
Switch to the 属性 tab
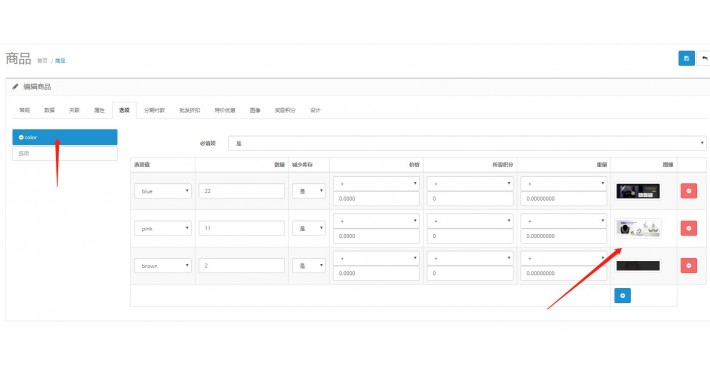pos(99,110)
